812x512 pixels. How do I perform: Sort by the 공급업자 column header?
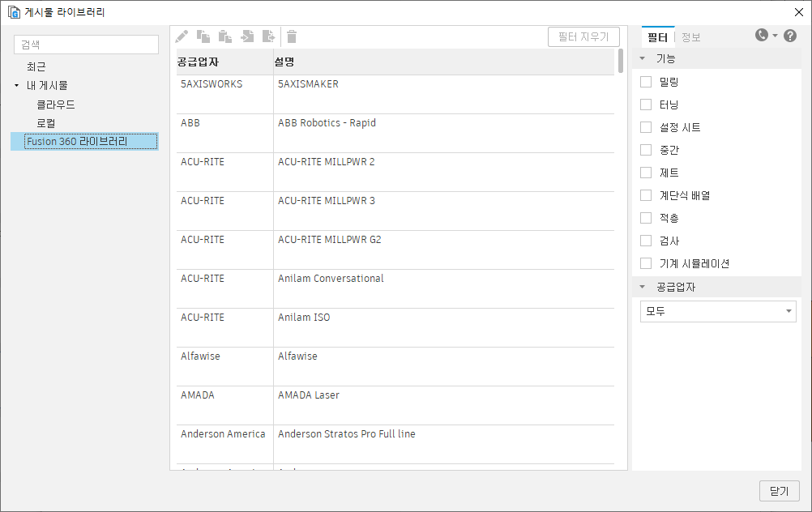(224, 62)
